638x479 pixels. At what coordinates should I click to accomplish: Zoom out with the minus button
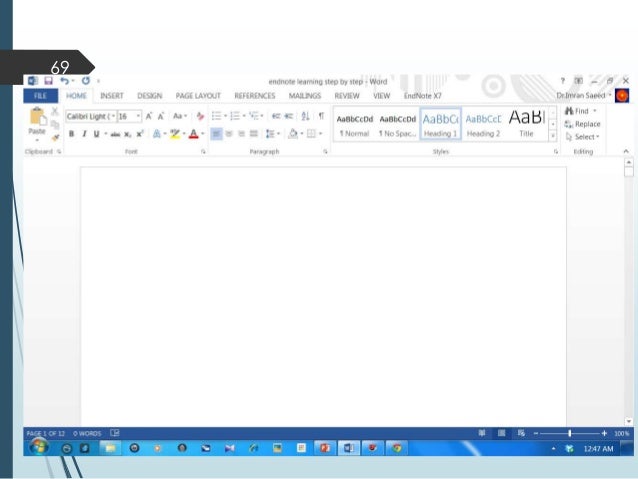536,433
